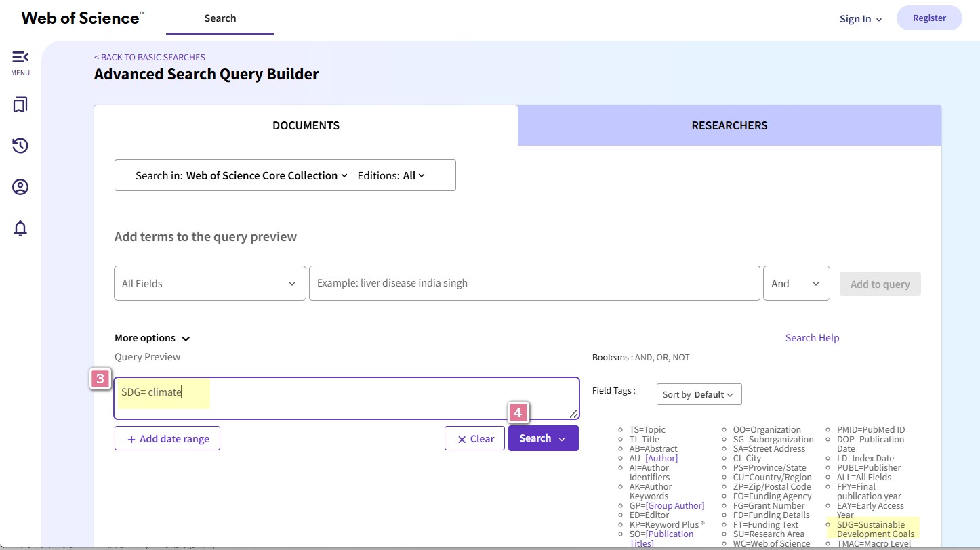Click the AK=Author Keywords field tag

pos(651,491)
